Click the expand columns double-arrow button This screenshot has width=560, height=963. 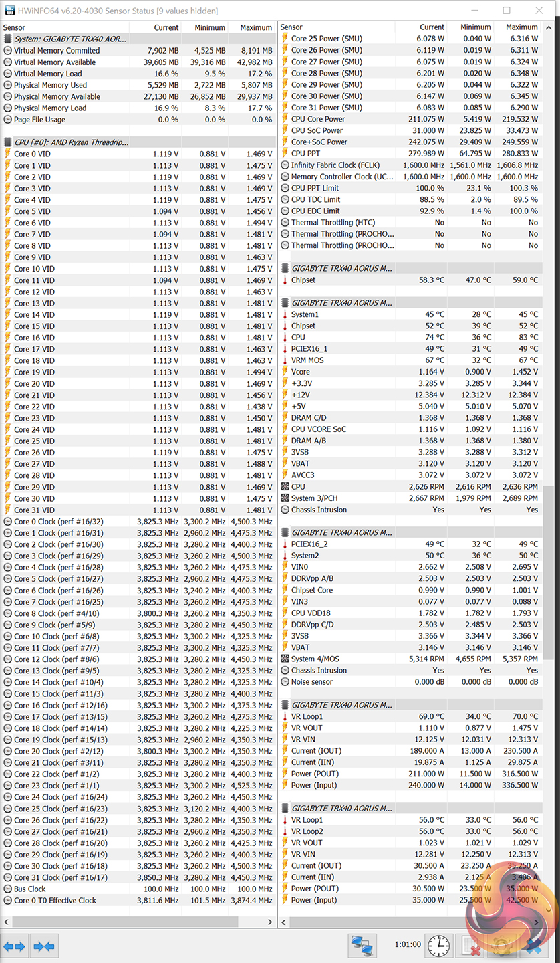click(14, 946)
